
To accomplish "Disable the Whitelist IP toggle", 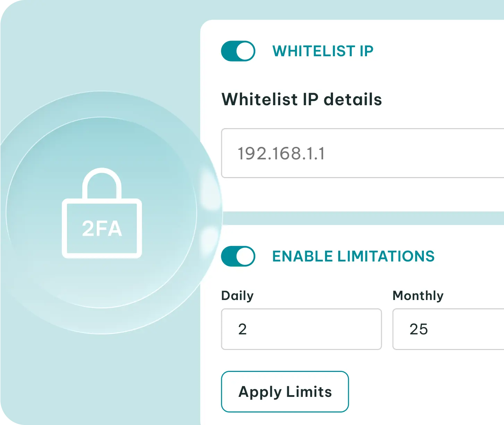I will click(238, 51).
